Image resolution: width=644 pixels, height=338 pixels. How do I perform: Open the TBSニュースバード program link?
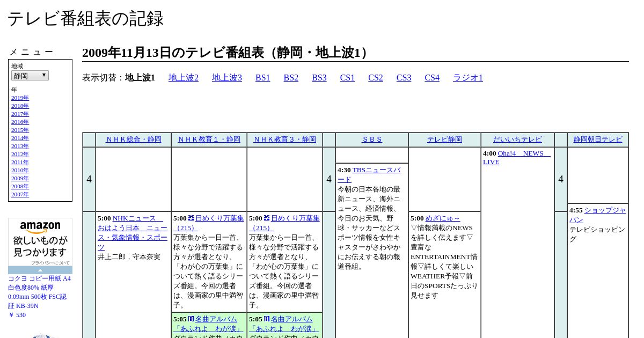(x=369, y=174)
